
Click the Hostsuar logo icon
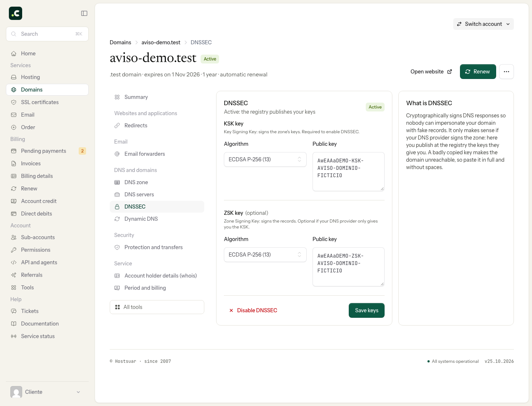(x=16, y=13)
